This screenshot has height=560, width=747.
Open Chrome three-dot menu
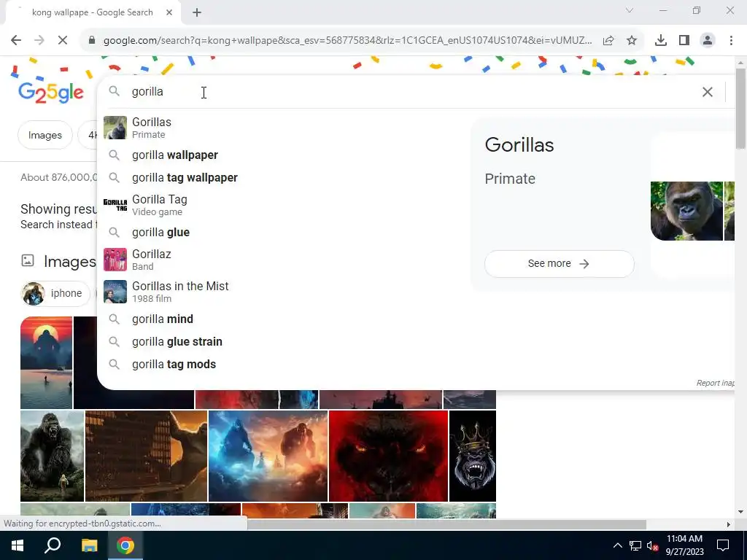(x=731, y=41)
